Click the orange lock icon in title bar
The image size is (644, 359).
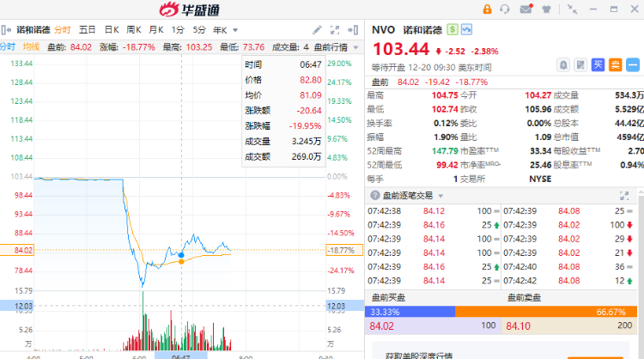(488, 9)
